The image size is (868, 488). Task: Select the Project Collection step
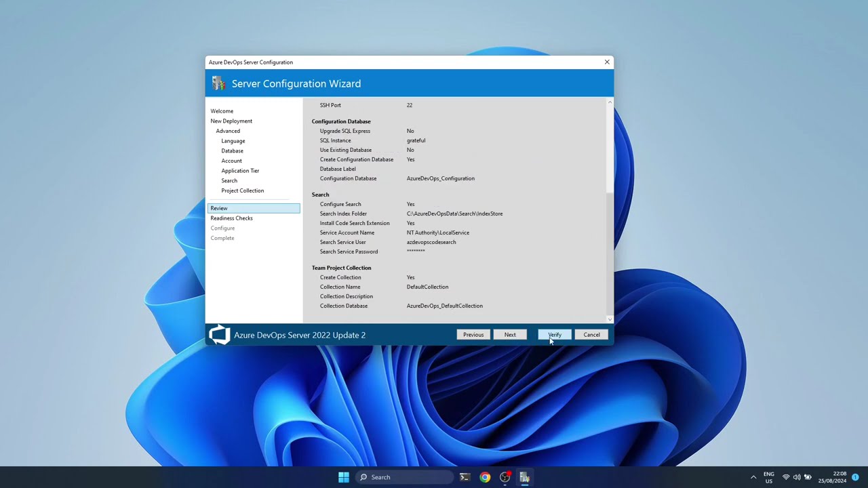242,190
